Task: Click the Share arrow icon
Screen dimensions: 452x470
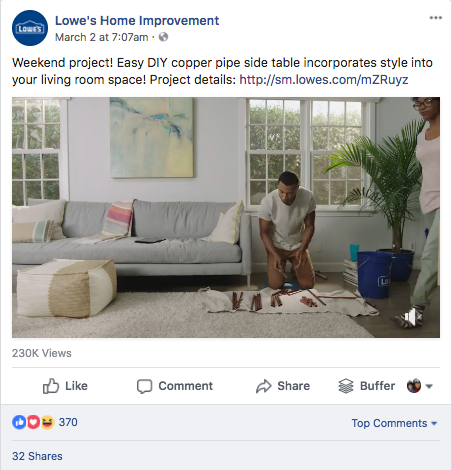Action: click(264, 386)
